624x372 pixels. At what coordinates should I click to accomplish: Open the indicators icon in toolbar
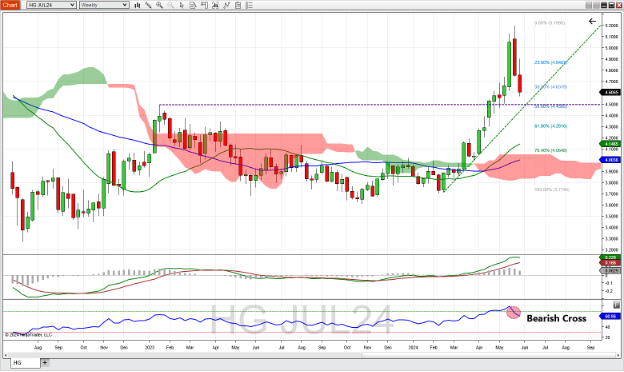pyautogui.click(x=215, y=5)
